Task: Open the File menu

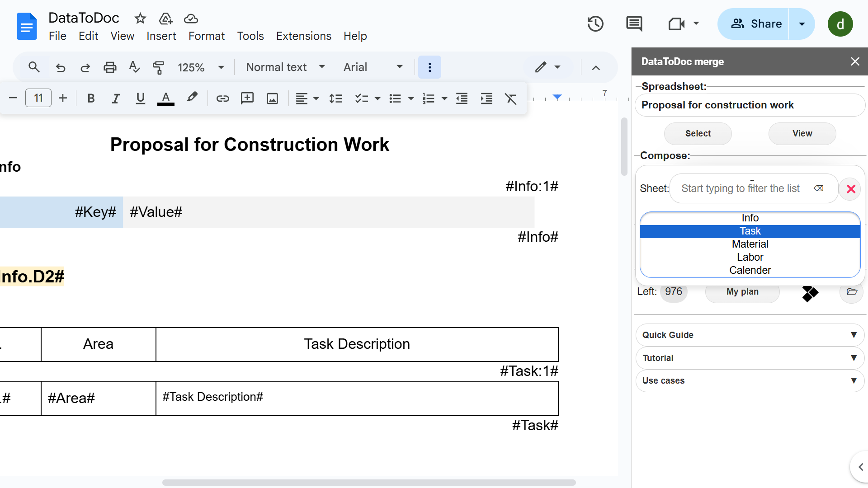Action: click(x=57, y=36)
